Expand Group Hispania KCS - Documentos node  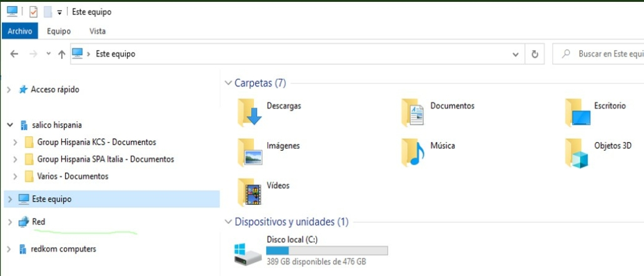tap(15, 143)
